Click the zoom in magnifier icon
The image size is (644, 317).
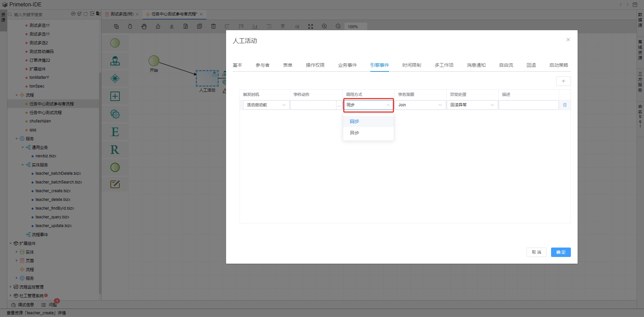324,27
